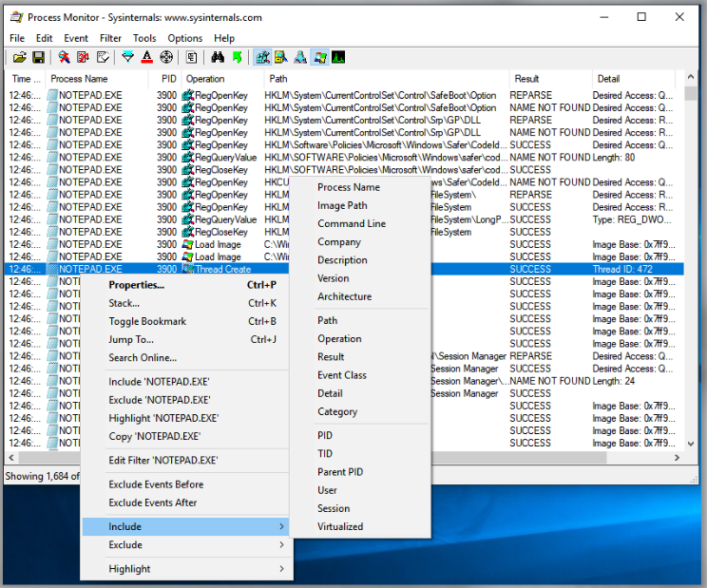This screenshot has width=707, height=588.
Task: Select the Include Process From Window target icon
Action: (166, 57)
